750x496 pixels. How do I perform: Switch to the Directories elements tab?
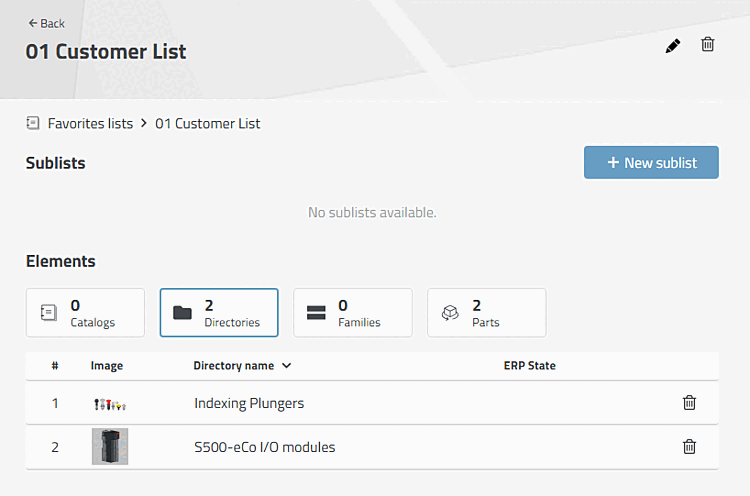tap(219, 313)
